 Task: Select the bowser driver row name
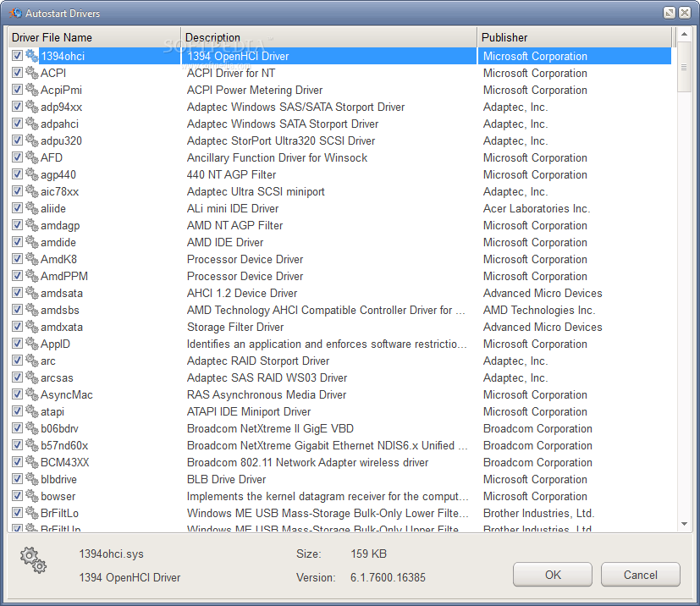click(58, 496)
